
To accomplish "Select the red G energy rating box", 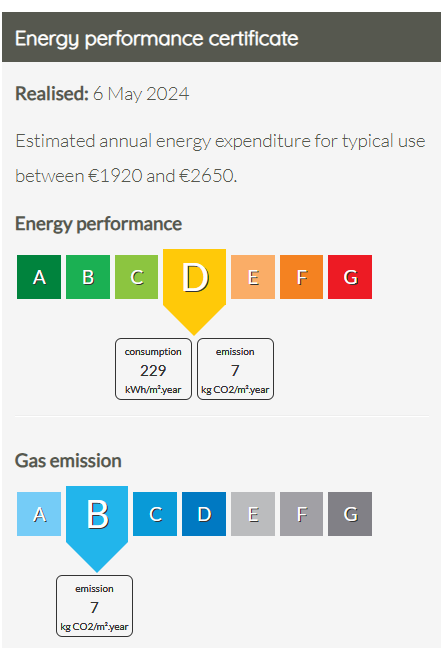I will 350,277.
